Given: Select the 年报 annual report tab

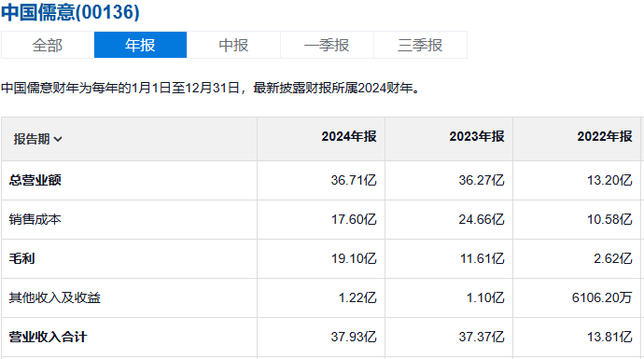Looking at the screenshot, I should (140, 45).
